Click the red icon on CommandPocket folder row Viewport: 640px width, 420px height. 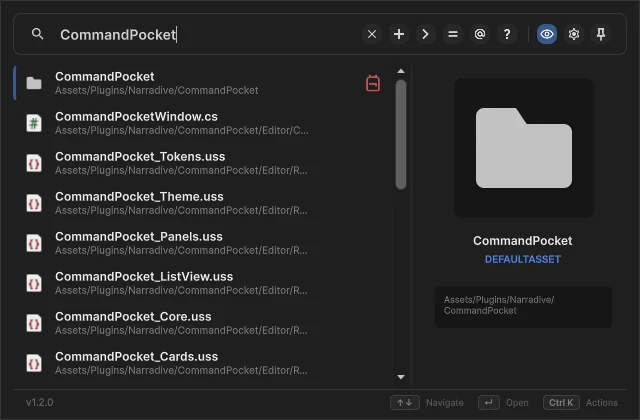pos(373,83)
